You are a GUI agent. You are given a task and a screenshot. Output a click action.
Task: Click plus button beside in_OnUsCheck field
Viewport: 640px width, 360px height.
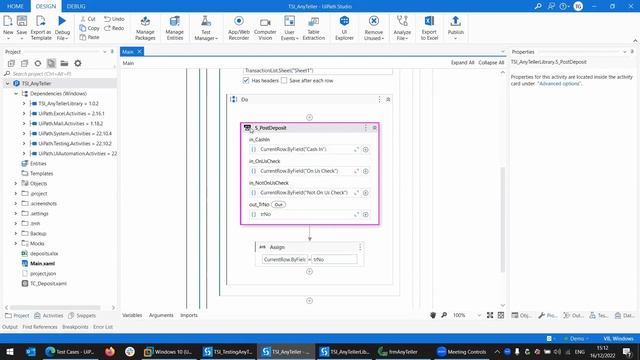(366, 171)
